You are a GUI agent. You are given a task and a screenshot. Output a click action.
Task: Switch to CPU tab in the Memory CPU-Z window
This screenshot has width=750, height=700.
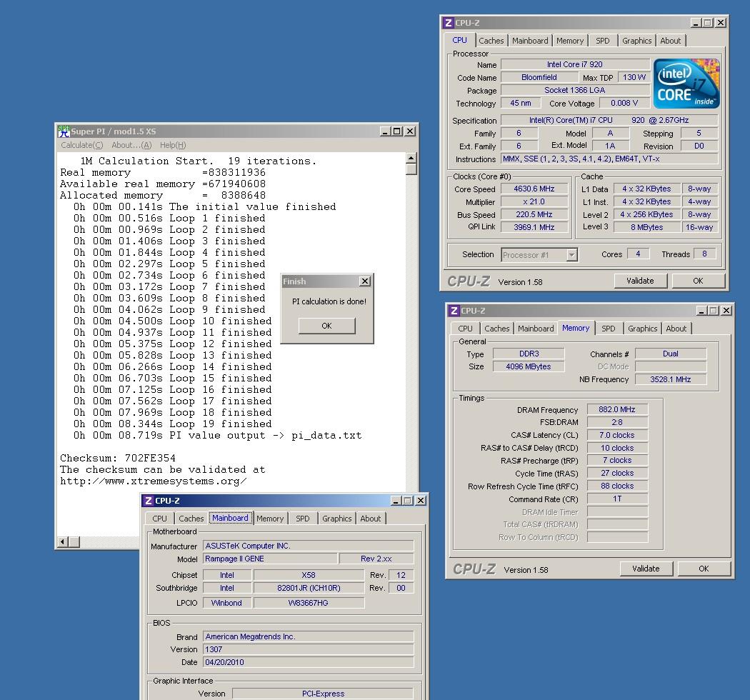(466, 329)
